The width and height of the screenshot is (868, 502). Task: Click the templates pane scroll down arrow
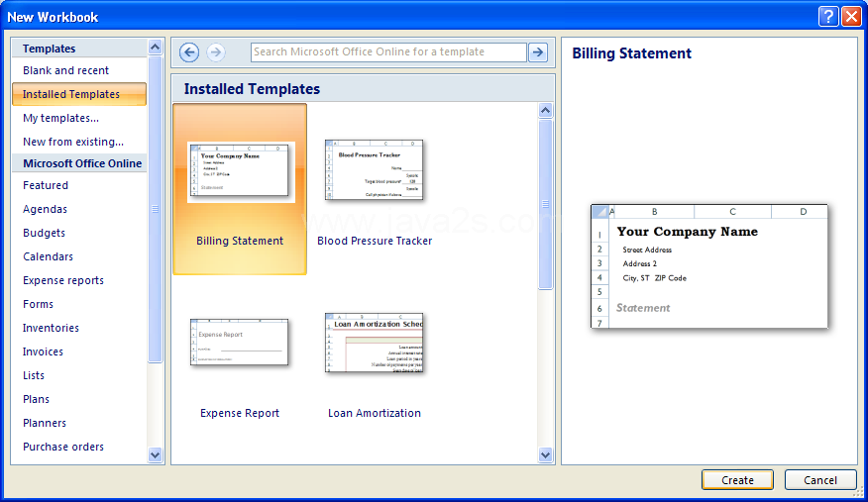[545, 455]
